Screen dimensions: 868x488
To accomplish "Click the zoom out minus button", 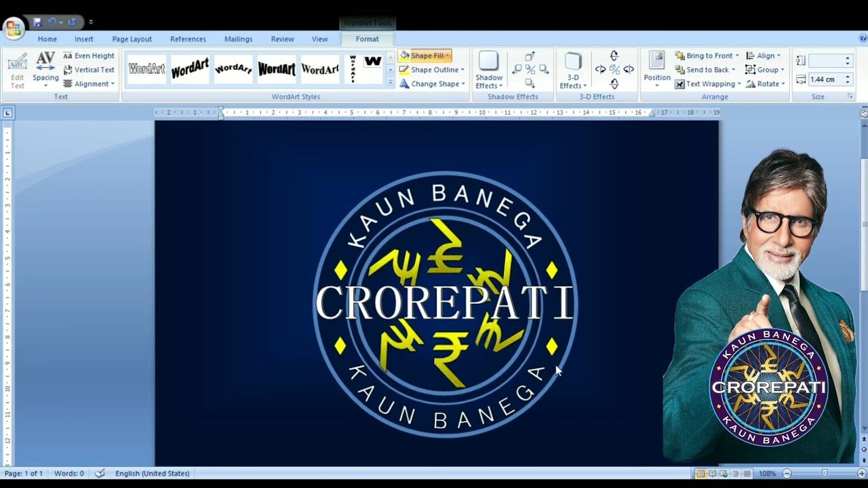I will coord(787,473).
